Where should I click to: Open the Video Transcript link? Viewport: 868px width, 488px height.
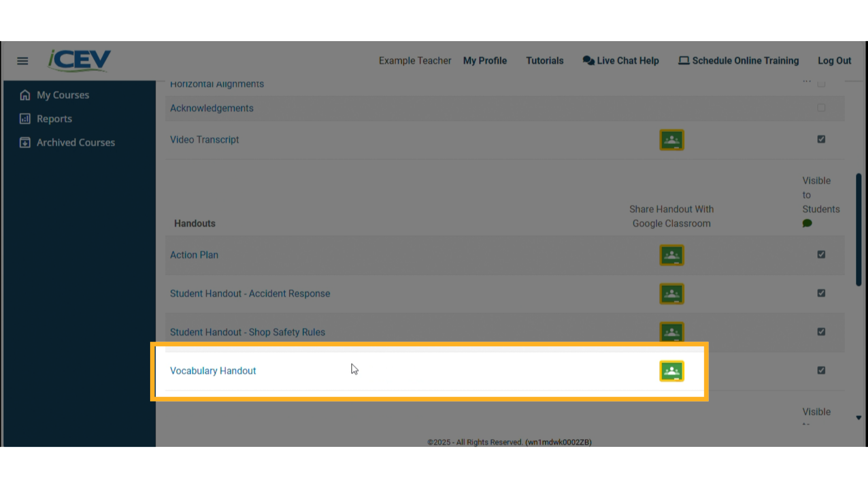pyautogui.click(x=204, y=140)
